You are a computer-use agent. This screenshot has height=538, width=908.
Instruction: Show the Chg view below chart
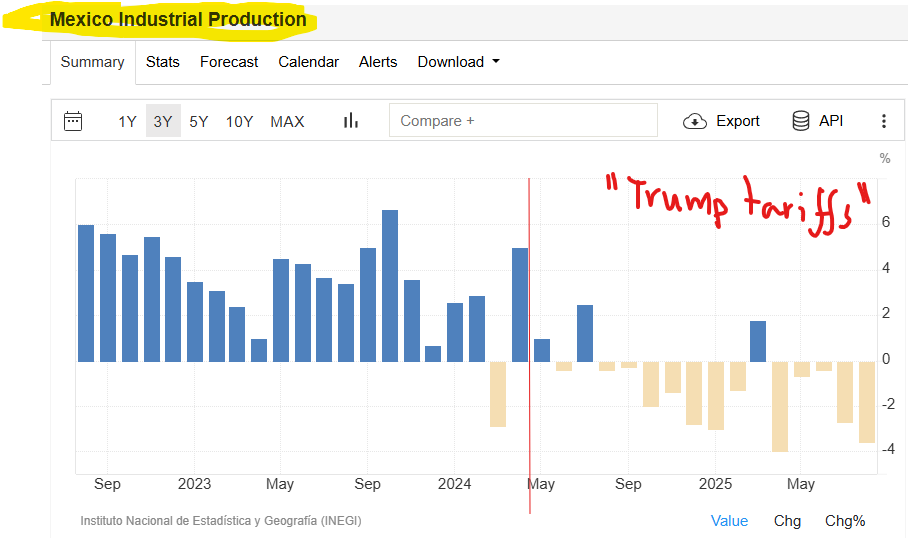coord(787,521)
